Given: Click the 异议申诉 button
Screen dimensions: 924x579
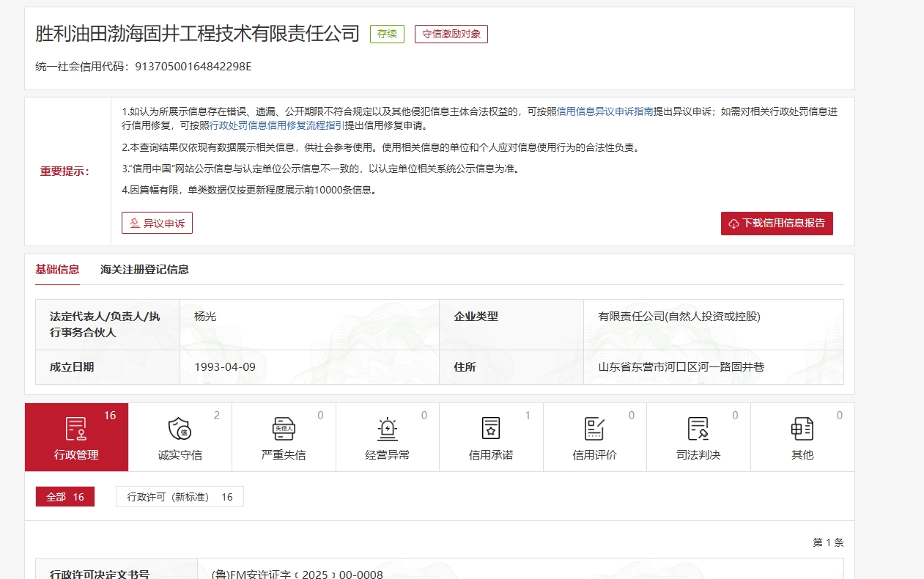Looking at the screenshot, I should (157, 223).
